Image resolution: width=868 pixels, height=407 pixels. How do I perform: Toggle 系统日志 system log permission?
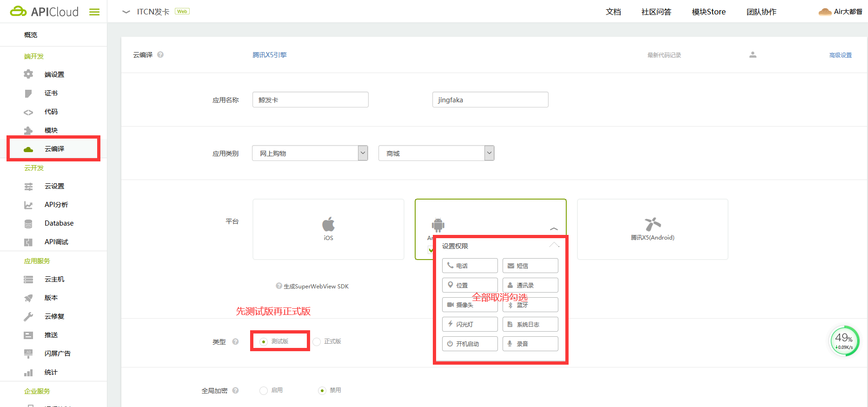(x=530, y=324)
